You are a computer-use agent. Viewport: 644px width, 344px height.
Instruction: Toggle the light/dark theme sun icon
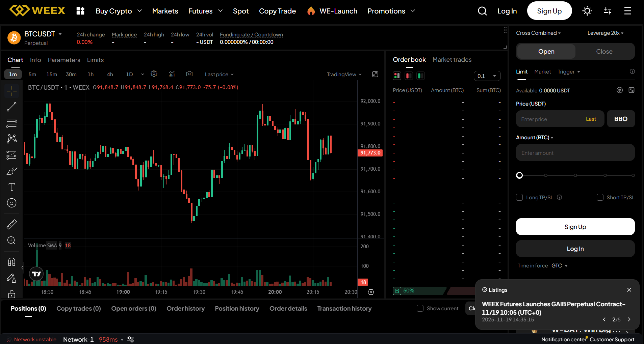click(587, 11)
